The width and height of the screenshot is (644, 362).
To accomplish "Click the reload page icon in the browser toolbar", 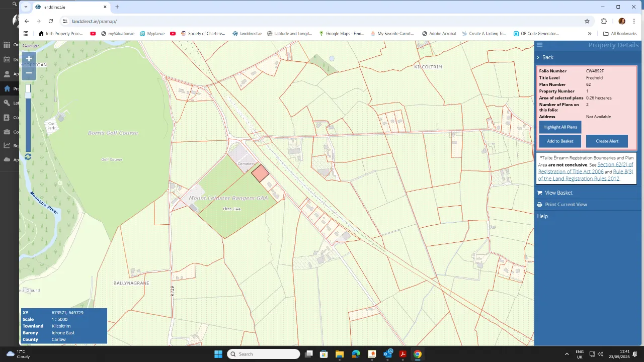I will 50,21.
